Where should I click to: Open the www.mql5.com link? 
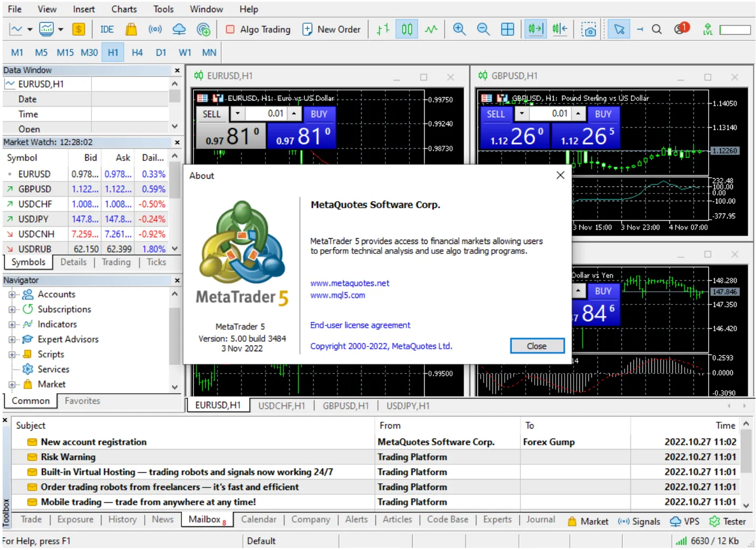pyautogui.click(x=338, y=296)
